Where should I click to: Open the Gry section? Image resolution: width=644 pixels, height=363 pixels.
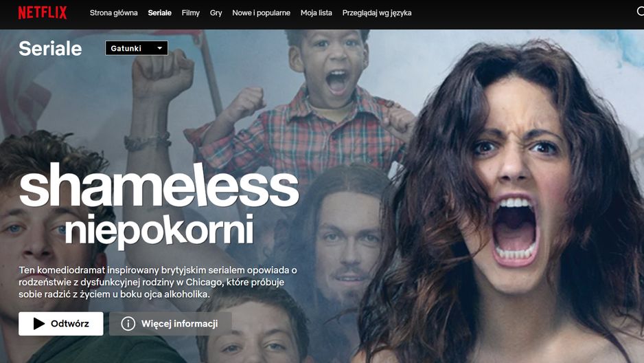tap(216, 13)
